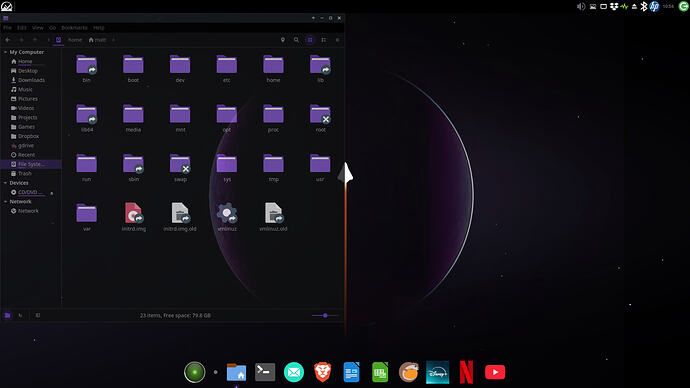Adjust the icon zoom slider

[325, 315]
